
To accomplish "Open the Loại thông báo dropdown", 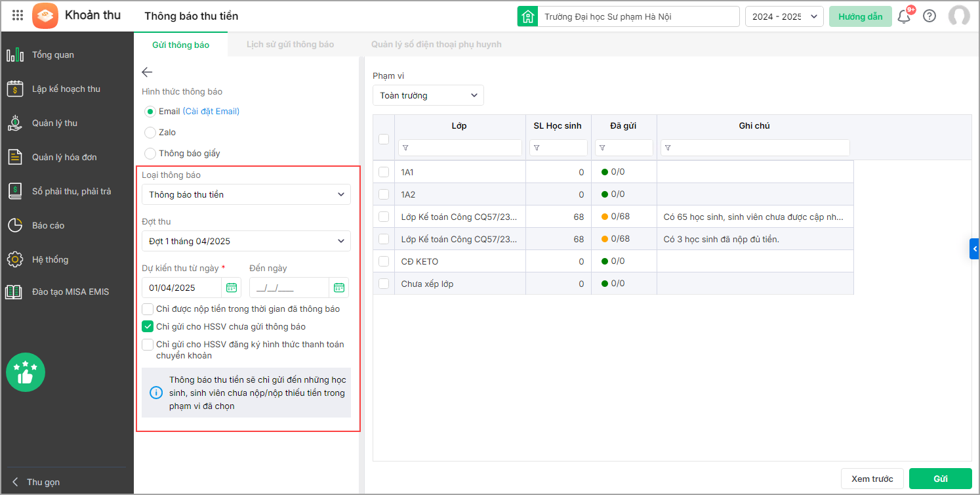I will coord(246,194).
